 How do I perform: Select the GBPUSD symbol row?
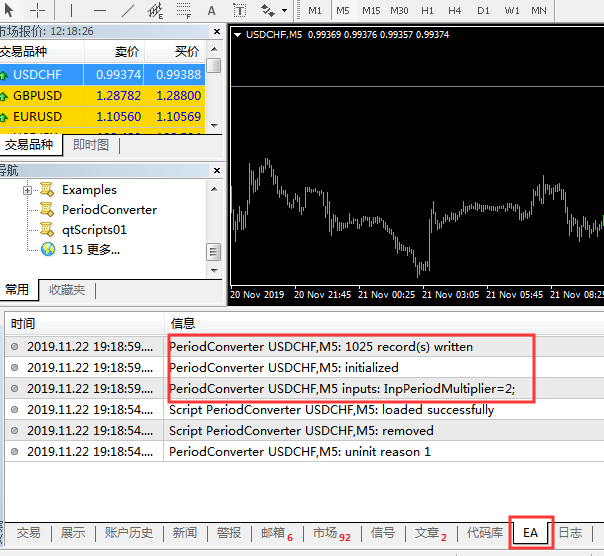point(102,96)
